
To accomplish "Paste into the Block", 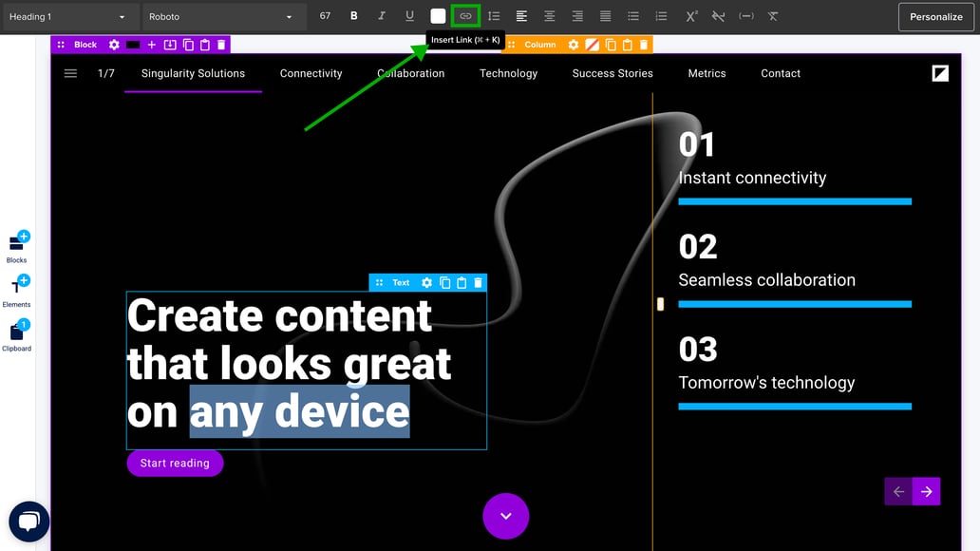I will [x=205, y=45].
